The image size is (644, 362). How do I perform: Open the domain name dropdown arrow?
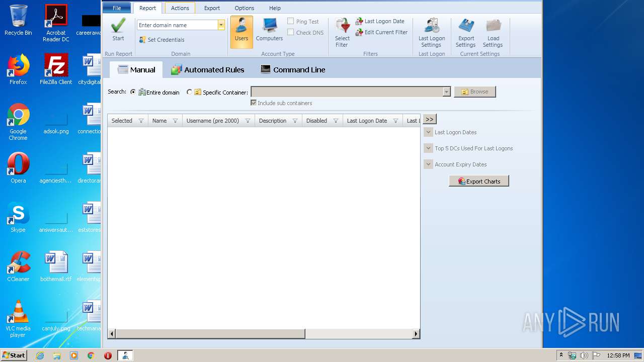click(221, 25)
